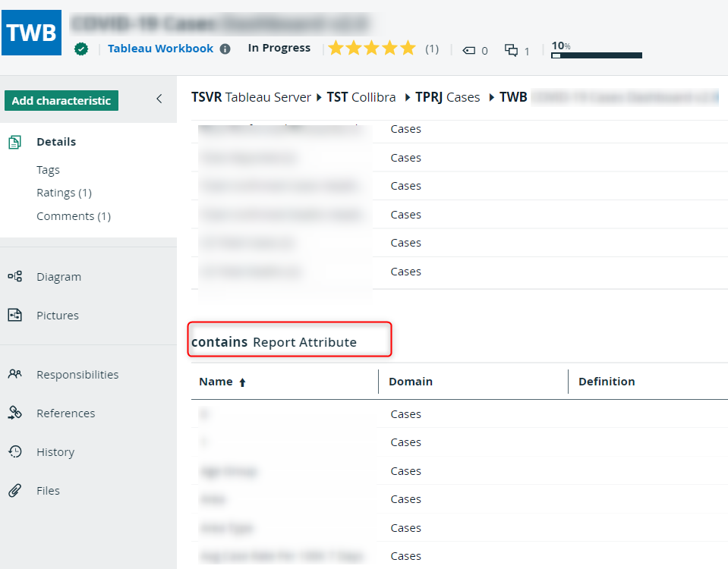Click the third rating star
728x569 pixels.
click(372, 48)
